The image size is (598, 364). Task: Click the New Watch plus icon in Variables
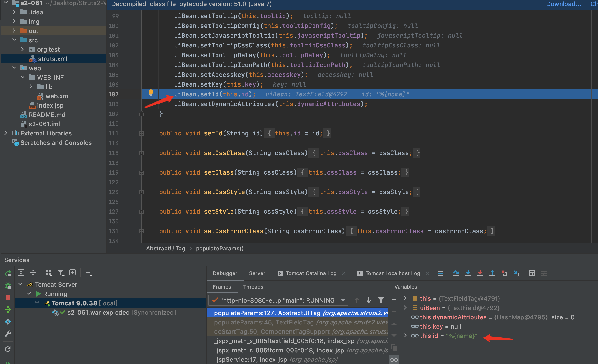click(x=394, y=300)
